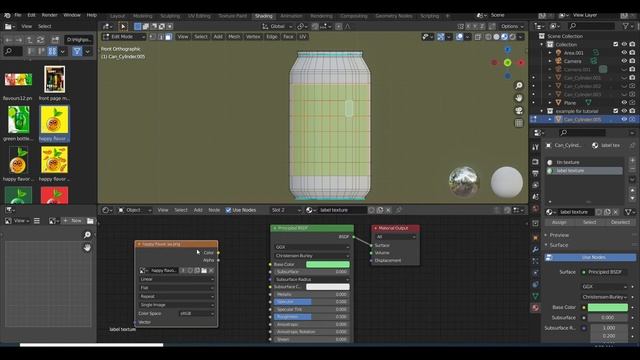Click file browser back arrow
The image size is (640, 360).
tap(9, 40)
